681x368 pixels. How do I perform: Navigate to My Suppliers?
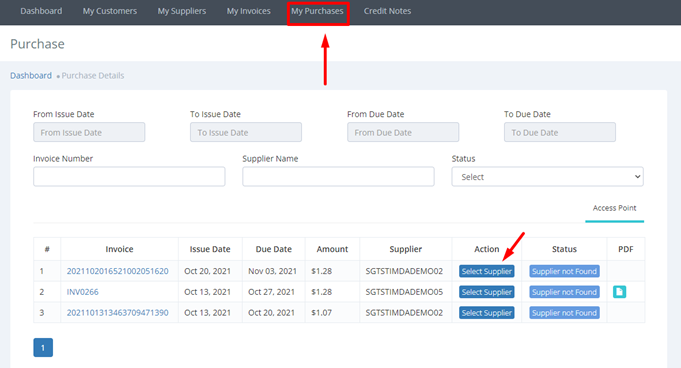(182, 11)
